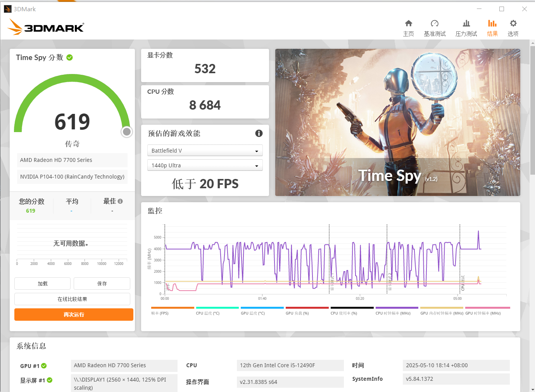Image resolution: width=535 pixels, height=392 pixels.
Task: Click the score gauge end knob
Action: [127, 132]
